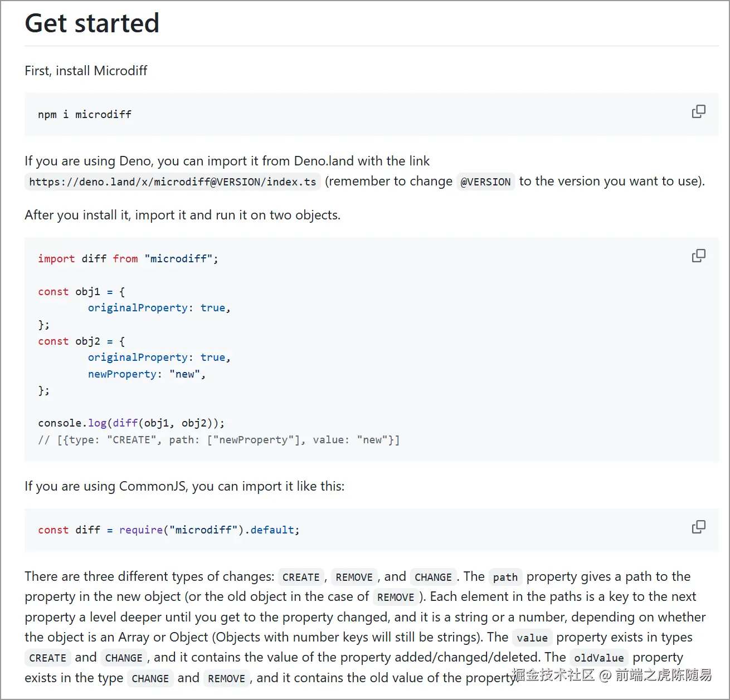Click the "const obj1 = {" code line

[81, 292]
